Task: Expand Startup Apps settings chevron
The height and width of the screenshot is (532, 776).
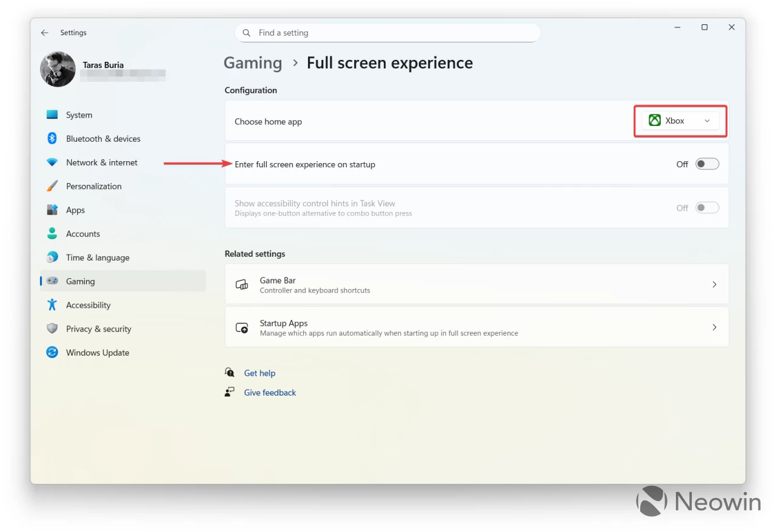Action: tap(714, 327)
